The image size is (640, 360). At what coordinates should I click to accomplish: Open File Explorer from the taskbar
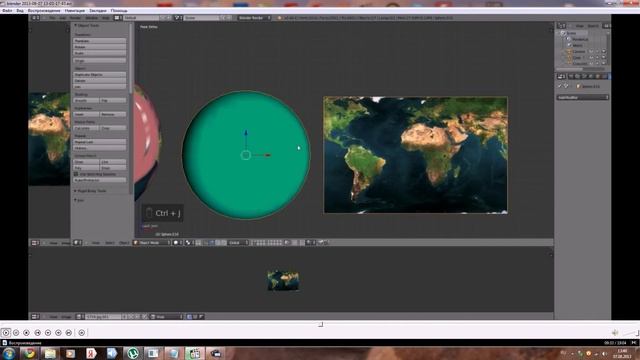coord(50,353)
